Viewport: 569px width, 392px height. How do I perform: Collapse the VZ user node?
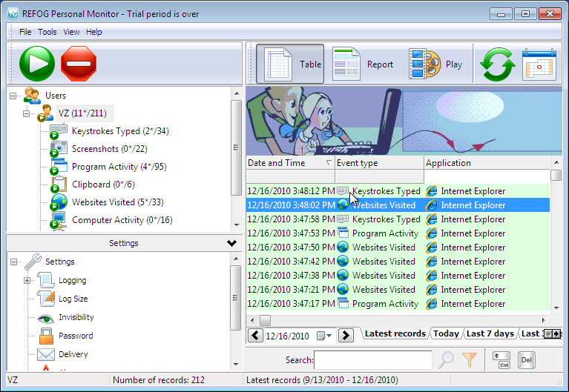click(27, 113)
